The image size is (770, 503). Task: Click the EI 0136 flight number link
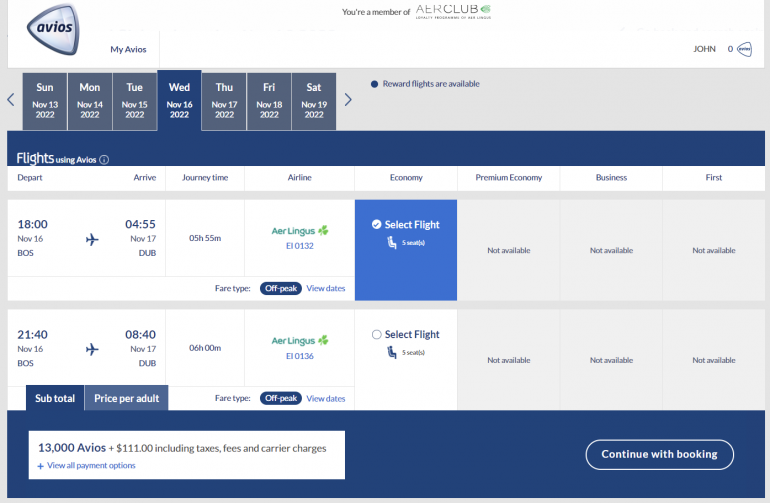(x=300, y=355)
